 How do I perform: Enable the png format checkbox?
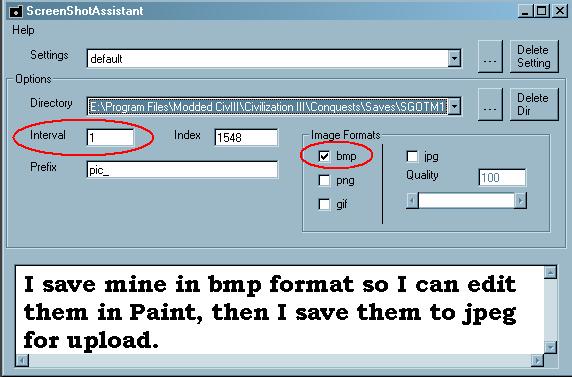coord(324,180)
